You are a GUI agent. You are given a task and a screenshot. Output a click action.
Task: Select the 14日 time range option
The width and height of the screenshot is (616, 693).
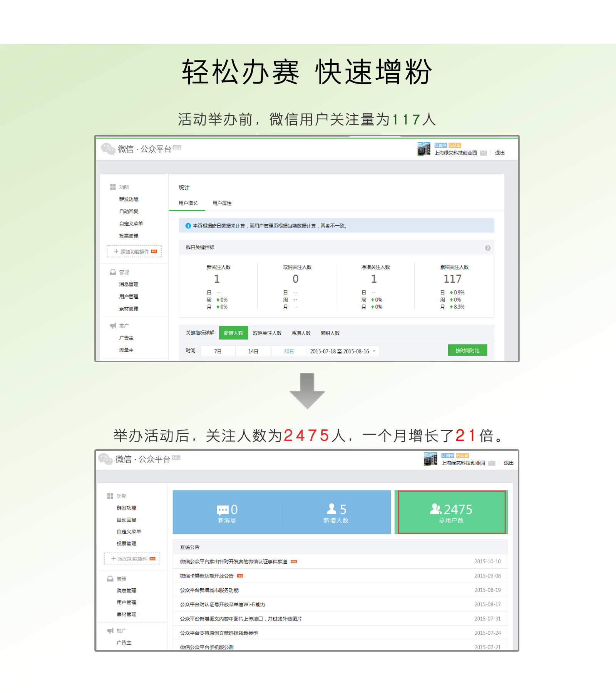(253, 351)
